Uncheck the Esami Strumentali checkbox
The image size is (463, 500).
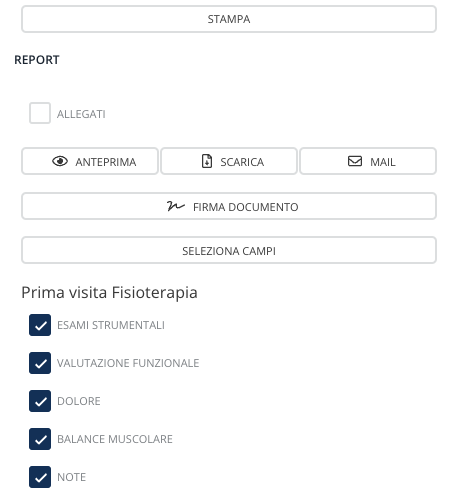tap(40, 325)
